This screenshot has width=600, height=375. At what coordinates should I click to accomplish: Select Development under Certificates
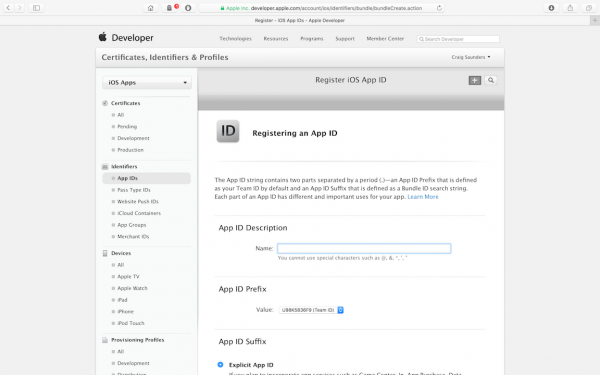(x=133, y=138)
